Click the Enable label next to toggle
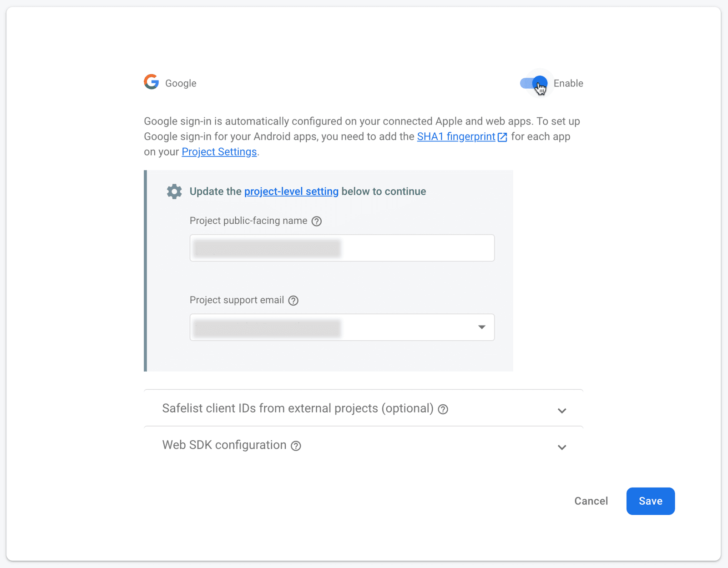Viewport: 728px width, 568px height. coord(568,83)
